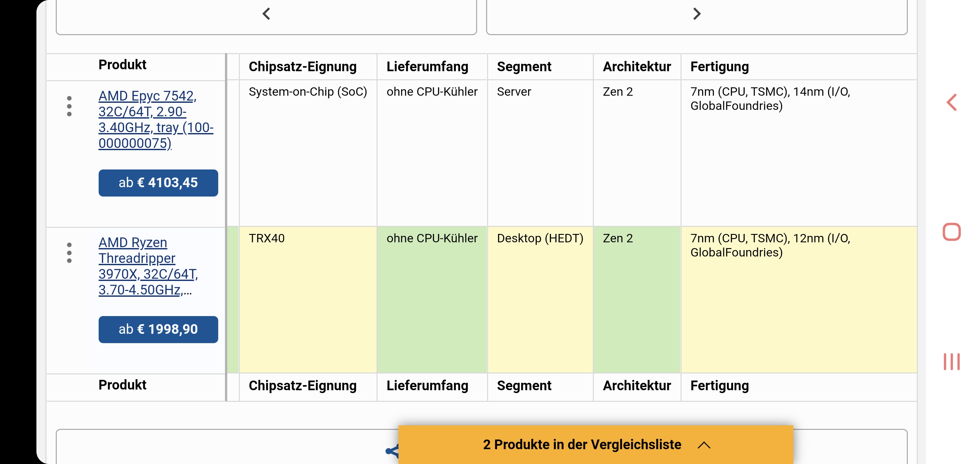Image resolution: width=980 pixels, height=464 pixels.
Task: Select the top Segment column header
Action: click(524, 67)
